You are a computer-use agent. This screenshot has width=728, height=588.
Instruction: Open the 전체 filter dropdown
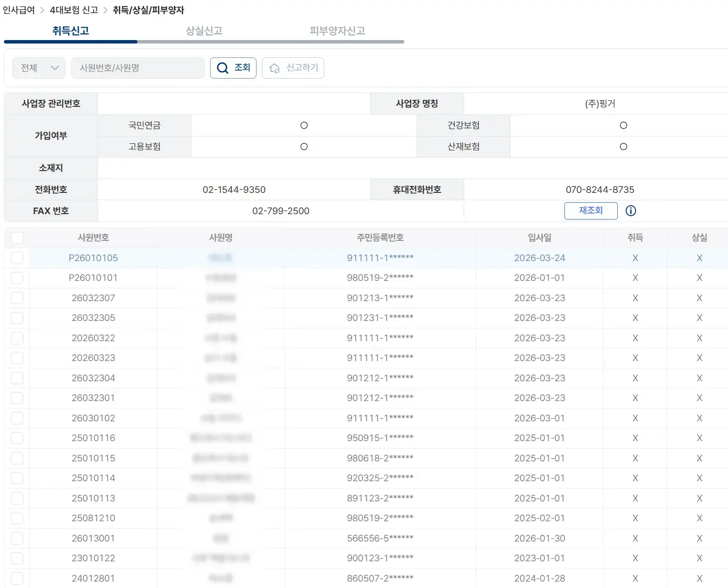[x=40, y=68]
